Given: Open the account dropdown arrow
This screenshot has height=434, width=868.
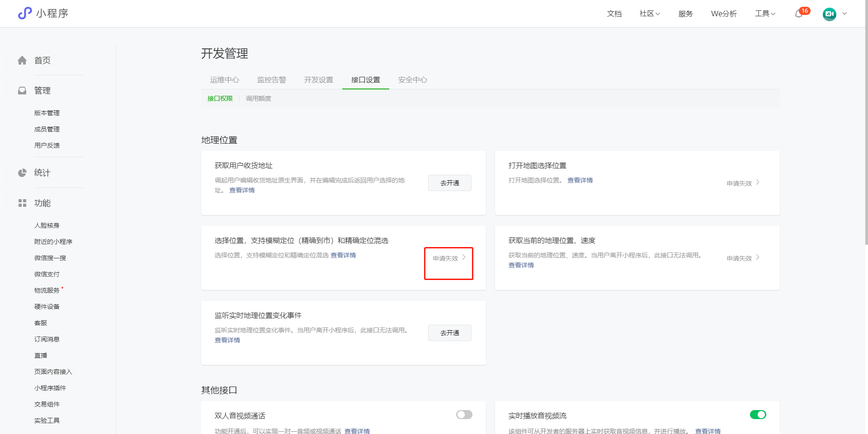Looking at the screenshot, I should (x=844, y=14).
